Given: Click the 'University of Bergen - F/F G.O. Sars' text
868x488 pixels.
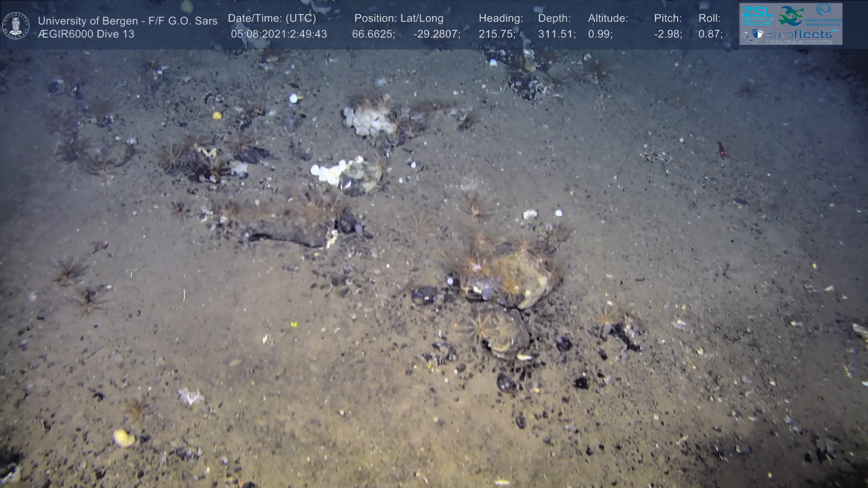Looking at the screenshot, I should click(127, 21).
